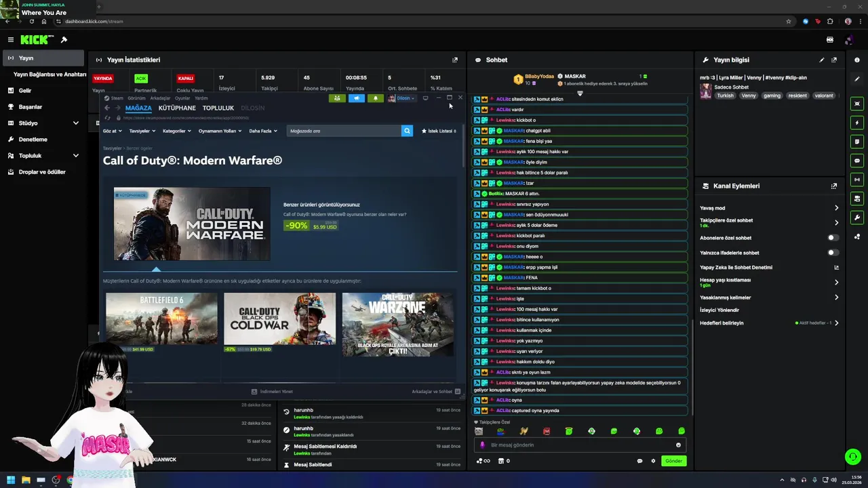Click Steam blue announcements megaphone button

pos(357,98)
